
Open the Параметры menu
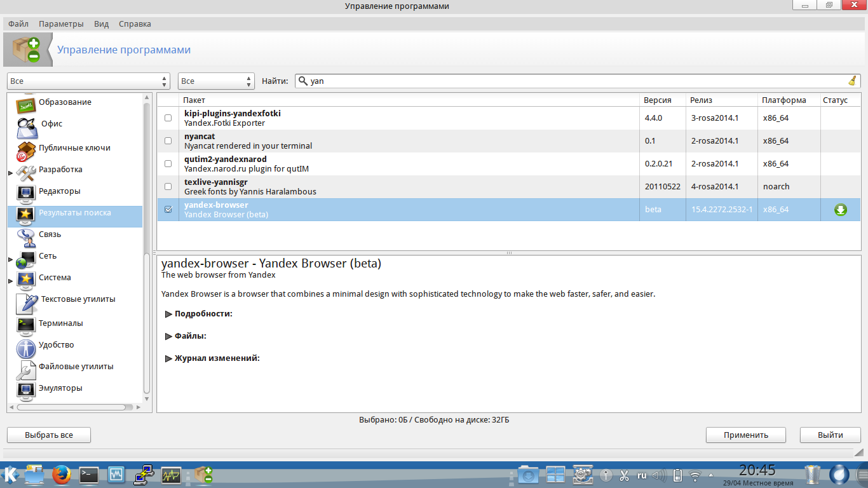coord(61,24)
